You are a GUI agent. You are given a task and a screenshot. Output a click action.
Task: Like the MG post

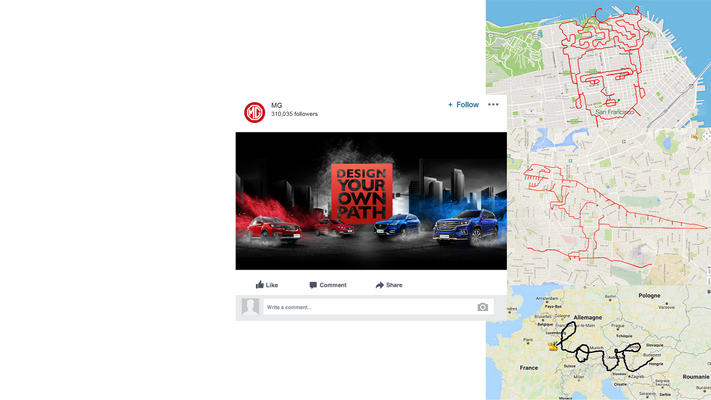[x=267, y=285]
